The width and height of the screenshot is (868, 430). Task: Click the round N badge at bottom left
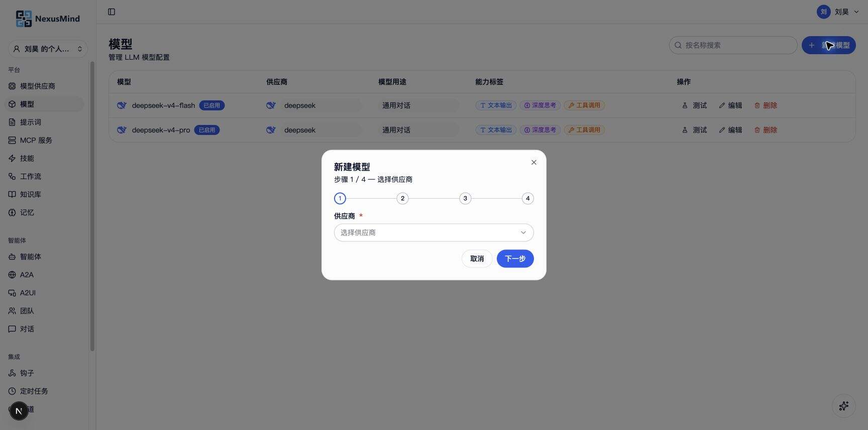pyautogui.click(x=19, y=411)
